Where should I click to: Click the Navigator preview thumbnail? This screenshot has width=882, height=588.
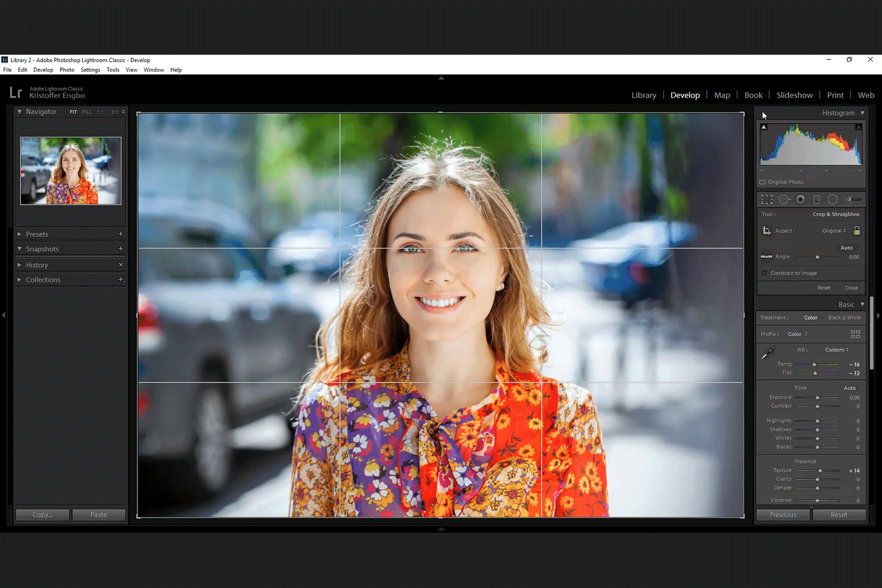[x=71, y=171]
